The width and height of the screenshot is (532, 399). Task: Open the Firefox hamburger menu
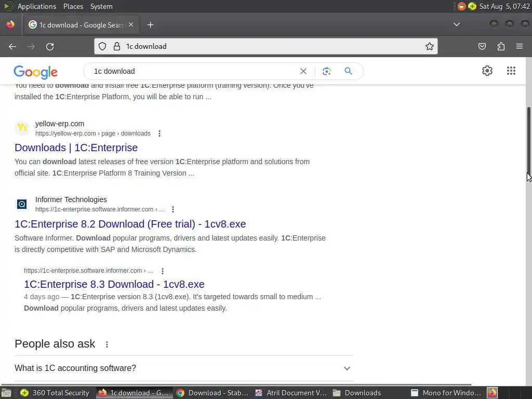pyautogui.click(x=520, y=46)
